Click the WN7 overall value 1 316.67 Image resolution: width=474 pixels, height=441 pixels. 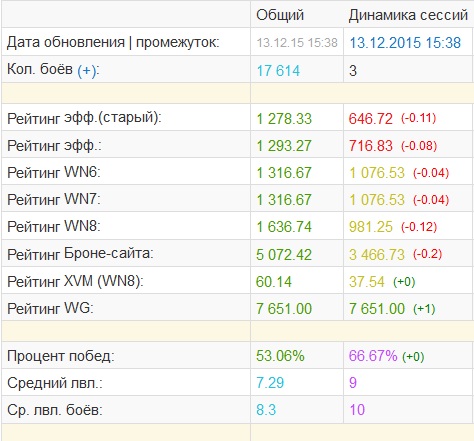click(x=284, y=200)
